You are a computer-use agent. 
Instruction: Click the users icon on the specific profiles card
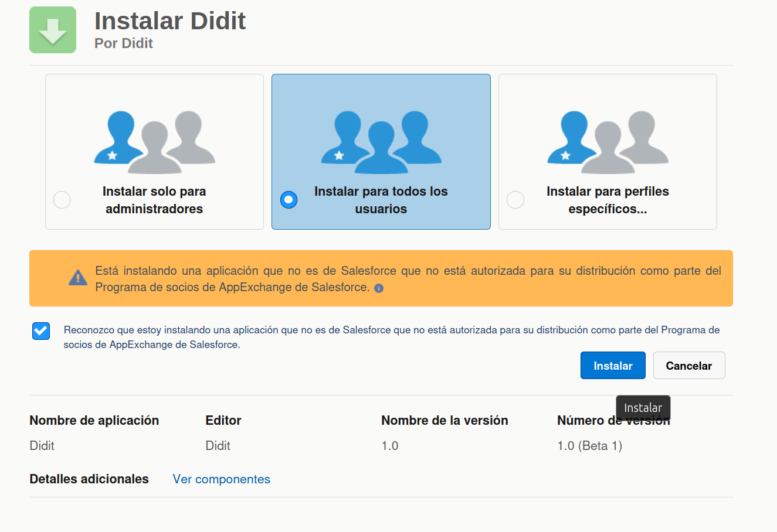click(x=608, y=141)
